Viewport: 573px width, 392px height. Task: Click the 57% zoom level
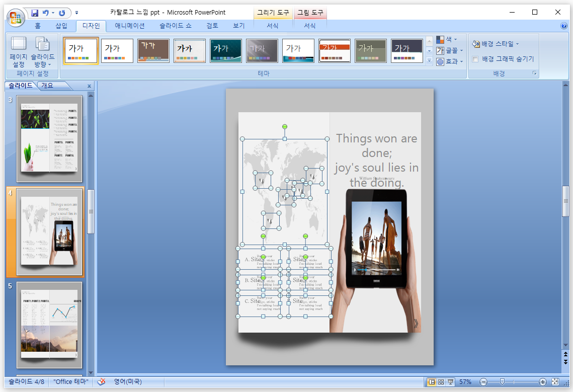pyautogui.click(x=465, y=382)
